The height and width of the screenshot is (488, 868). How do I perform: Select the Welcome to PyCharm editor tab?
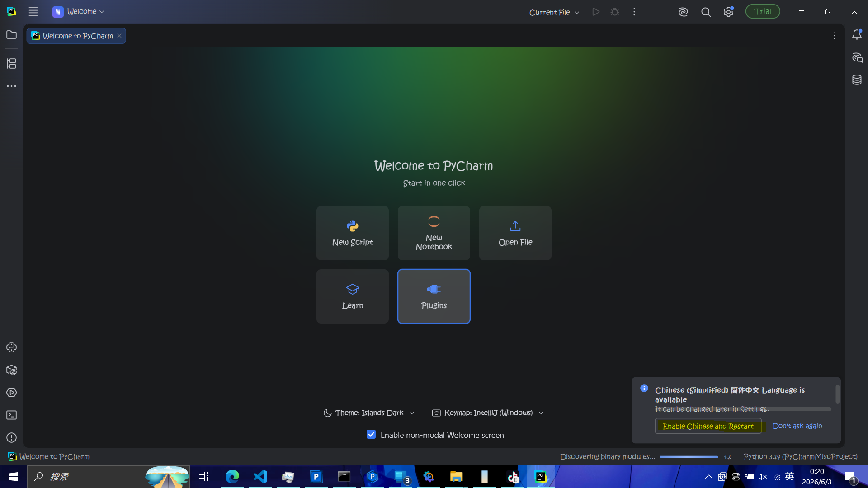76,36
